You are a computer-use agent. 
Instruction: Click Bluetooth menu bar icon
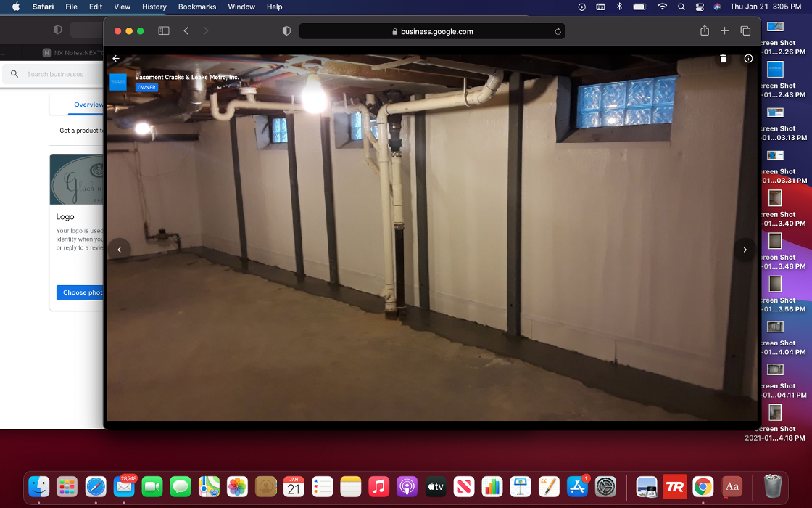[619, 7]
